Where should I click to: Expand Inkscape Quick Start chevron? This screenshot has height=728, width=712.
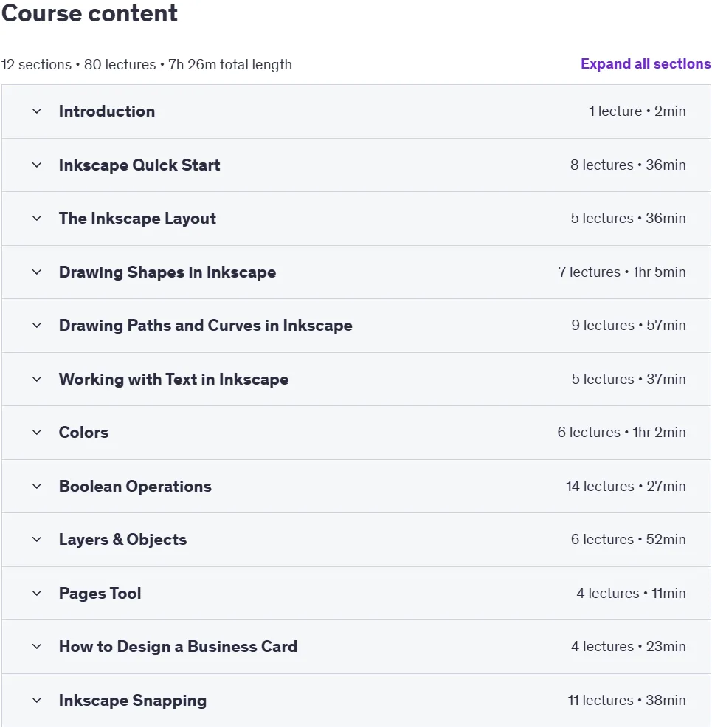[x=37, y=165]
